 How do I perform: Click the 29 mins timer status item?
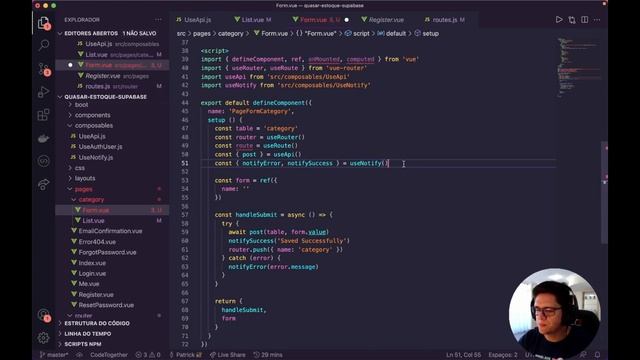coord(268,355)
